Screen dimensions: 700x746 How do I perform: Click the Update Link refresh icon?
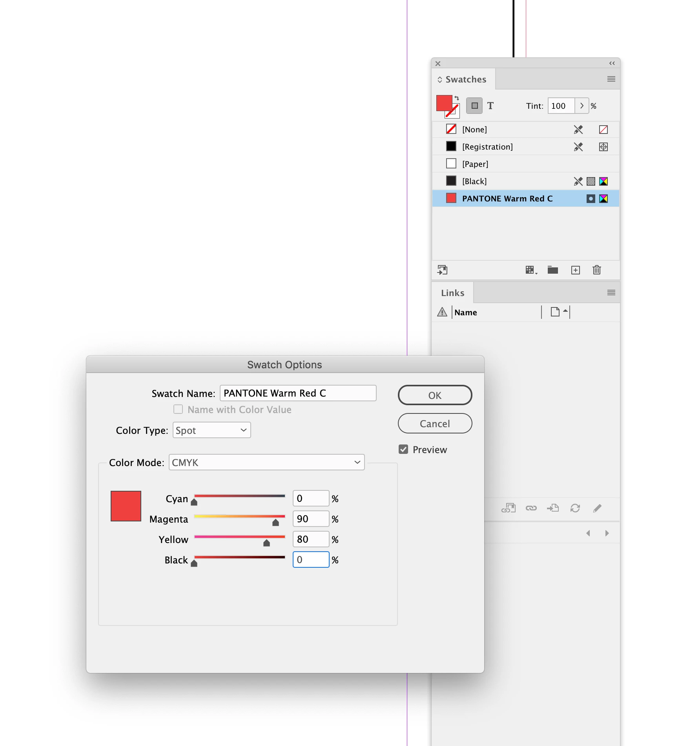575,508
